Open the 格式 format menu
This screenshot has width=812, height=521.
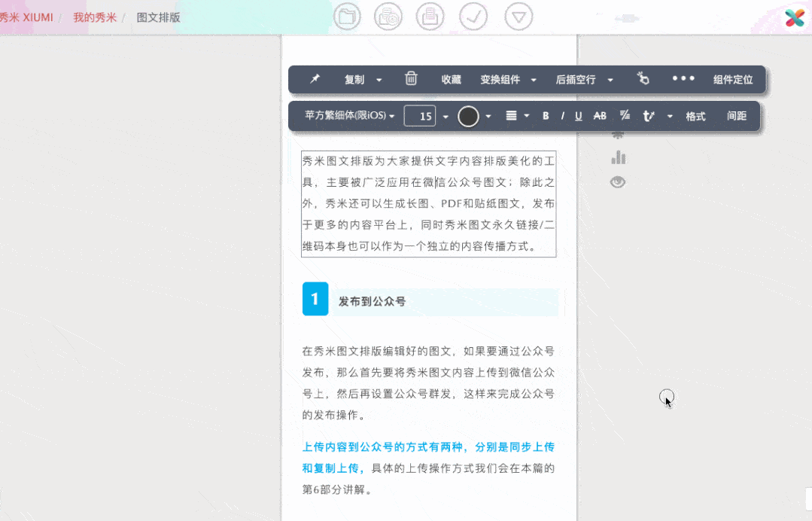tap(695, 116)
